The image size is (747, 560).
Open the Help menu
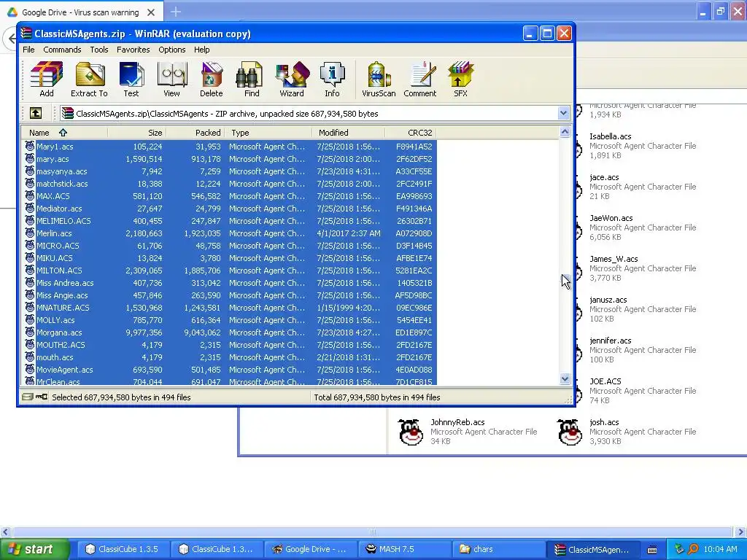201,50
